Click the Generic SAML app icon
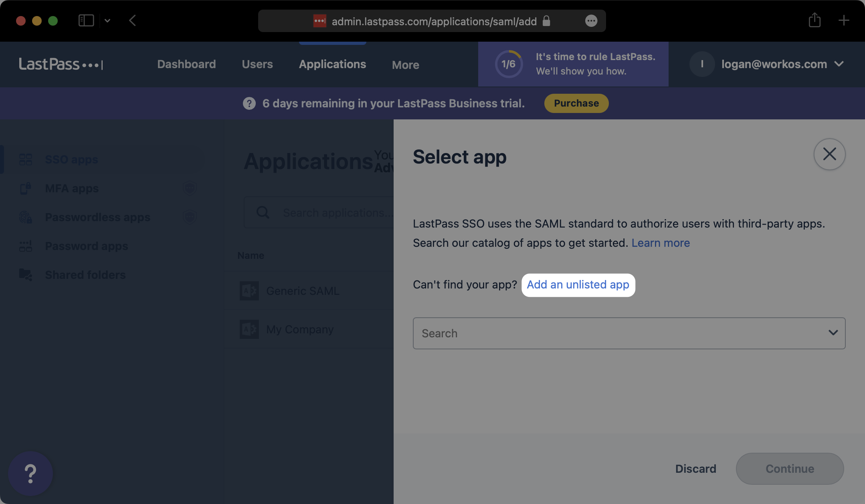Viewport: 865px width, 504px height. 249,290
